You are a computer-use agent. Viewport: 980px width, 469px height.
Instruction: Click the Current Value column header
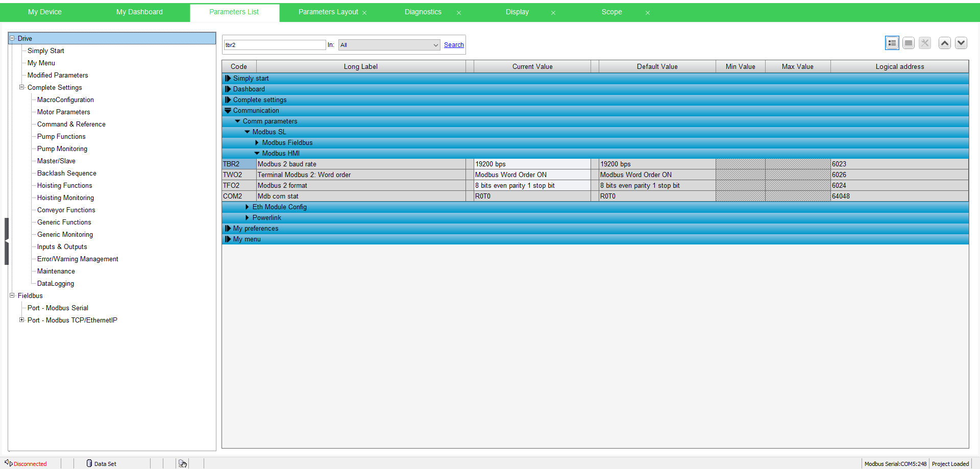coord(532,66)
